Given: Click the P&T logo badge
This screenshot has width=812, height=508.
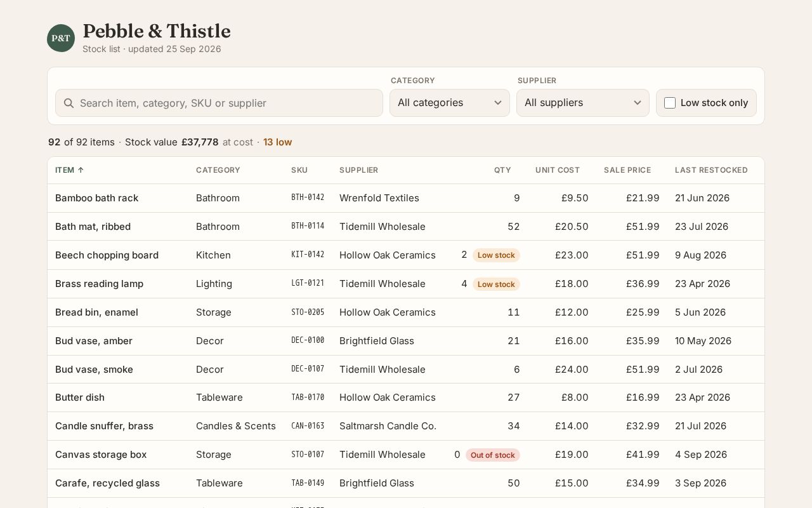Looking at the screenshot, I should click(61, 38).
